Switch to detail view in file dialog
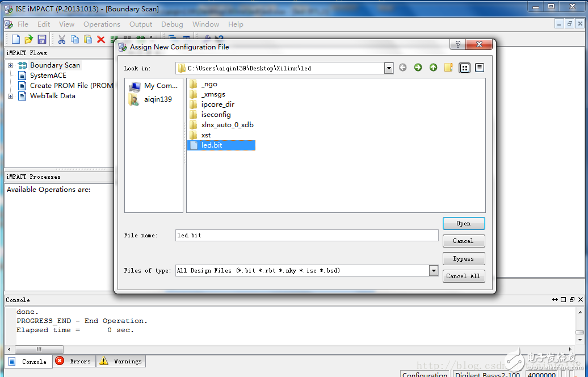 pyautogui.click(x=480, y=68)
